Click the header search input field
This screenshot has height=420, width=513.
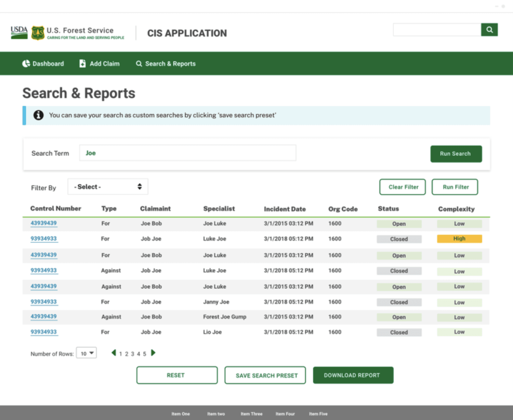coord(437,30)
